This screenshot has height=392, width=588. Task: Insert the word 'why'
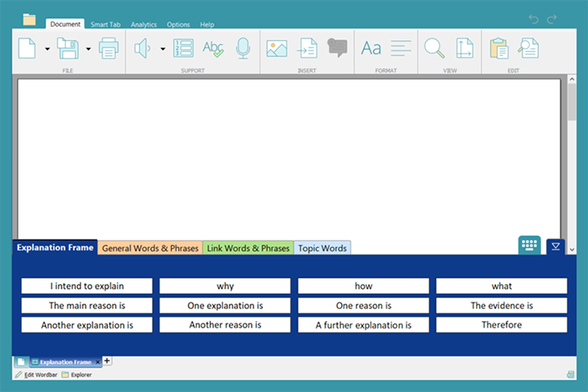coord(225,286)
